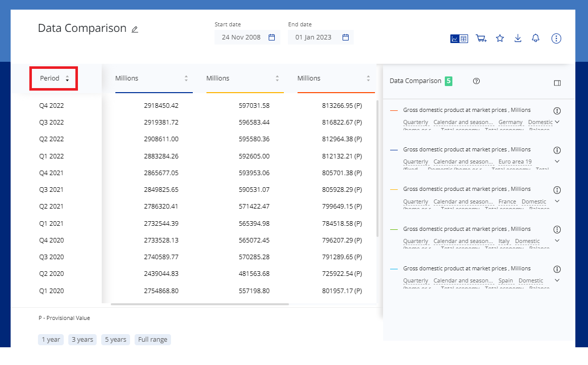The height and width of the screenshot is (365, 588).
Task: Click the notification bell icon
Action: (x=535, y=38)
